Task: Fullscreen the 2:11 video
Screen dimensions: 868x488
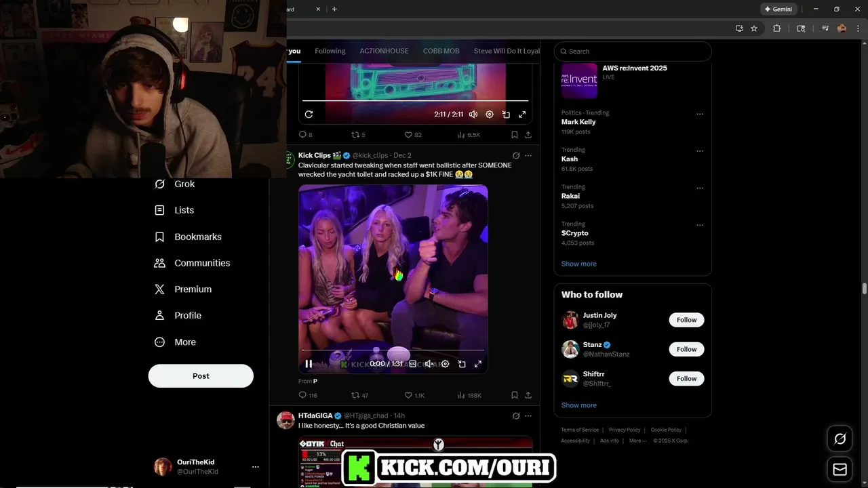Action: pyautogui.click(x=522, y=115)
